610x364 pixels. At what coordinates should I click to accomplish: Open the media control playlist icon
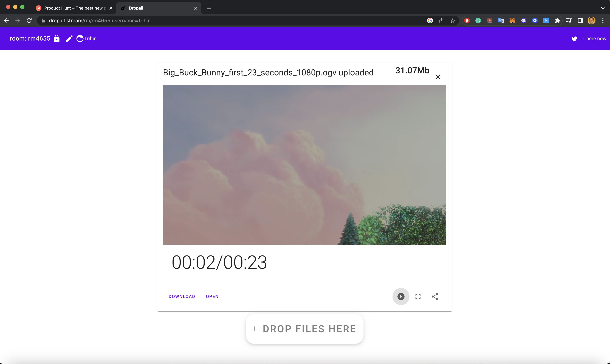click(x=569, y=21)
